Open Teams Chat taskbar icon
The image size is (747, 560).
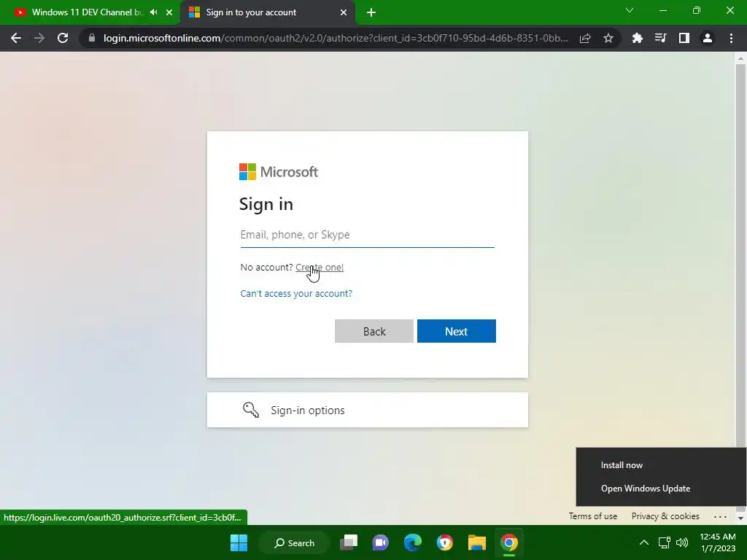click(x=381, y=542)
